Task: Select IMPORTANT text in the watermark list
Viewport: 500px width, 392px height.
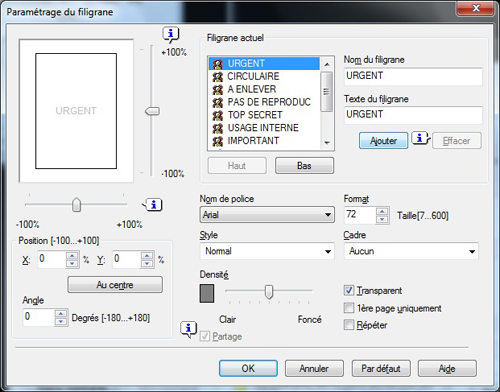Action: click(253, 141)
